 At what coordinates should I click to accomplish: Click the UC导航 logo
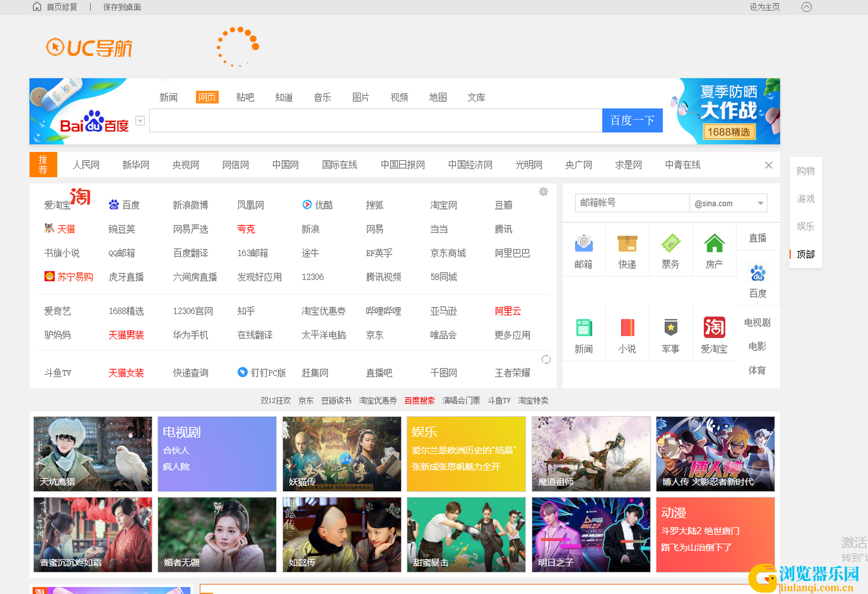(x=90, y=48)
